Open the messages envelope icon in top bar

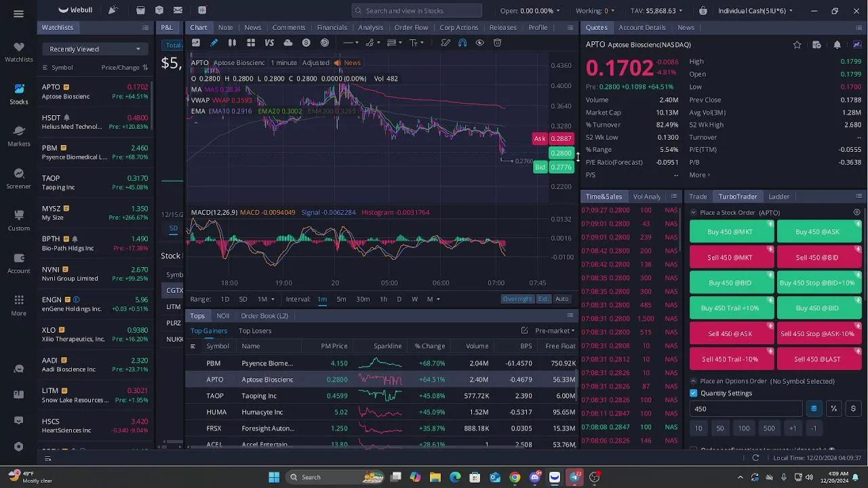click(178, 10)
